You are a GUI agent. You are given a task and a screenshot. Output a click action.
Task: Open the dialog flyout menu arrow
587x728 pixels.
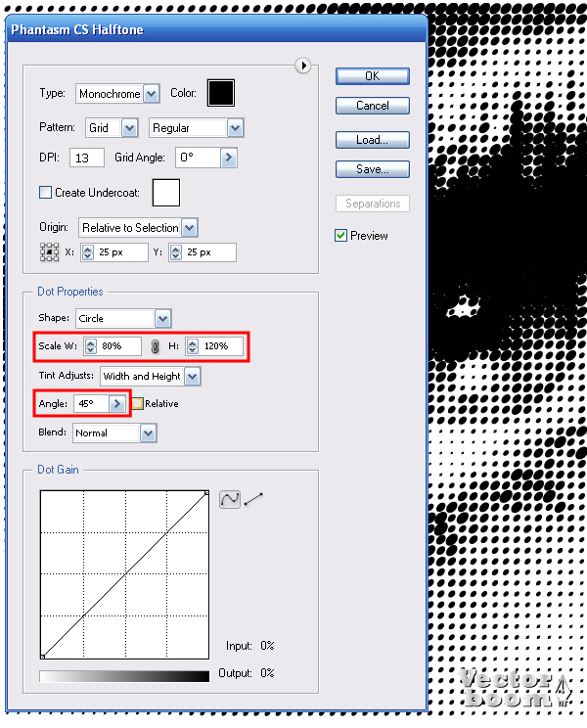click(303, 66)
